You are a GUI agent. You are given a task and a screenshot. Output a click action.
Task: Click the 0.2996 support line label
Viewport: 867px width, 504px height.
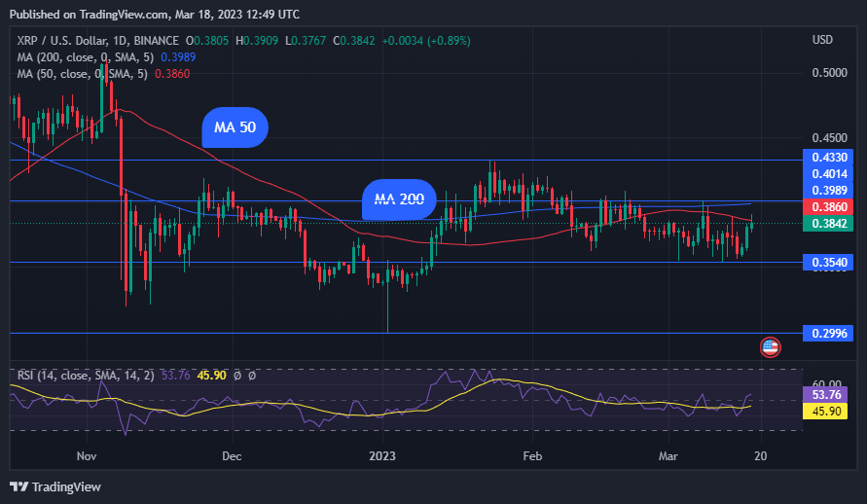pyautogui.click(x=828, y=333)
